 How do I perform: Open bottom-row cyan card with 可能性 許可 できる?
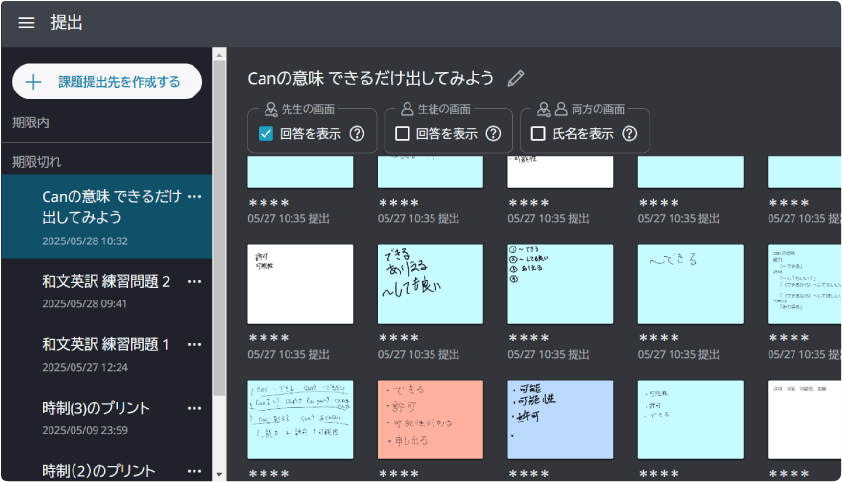coord(691,420)
